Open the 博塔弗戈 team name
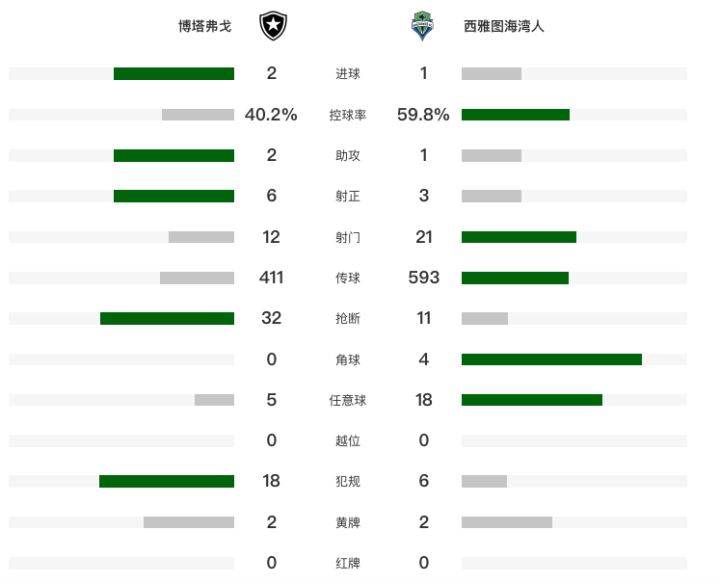Viewport: 720px width, 584px height. click(205, 26)
